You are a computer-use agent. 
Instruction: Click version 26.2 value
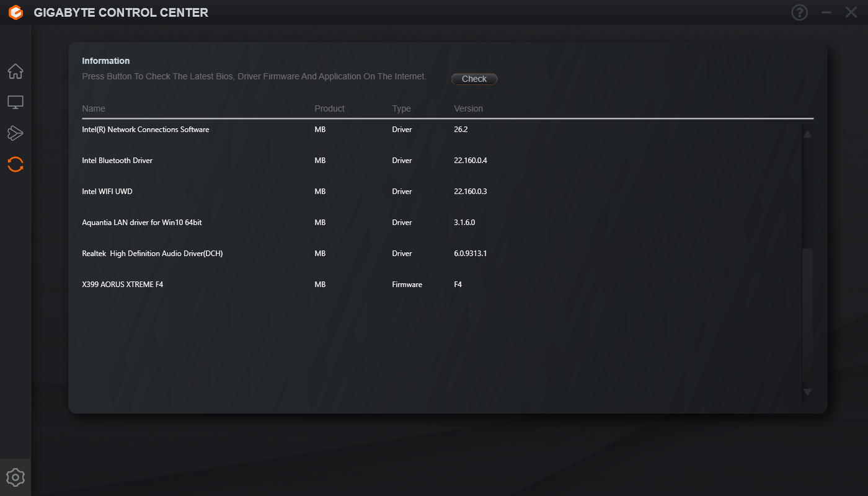pyautogui.click(x=461, y=130)
